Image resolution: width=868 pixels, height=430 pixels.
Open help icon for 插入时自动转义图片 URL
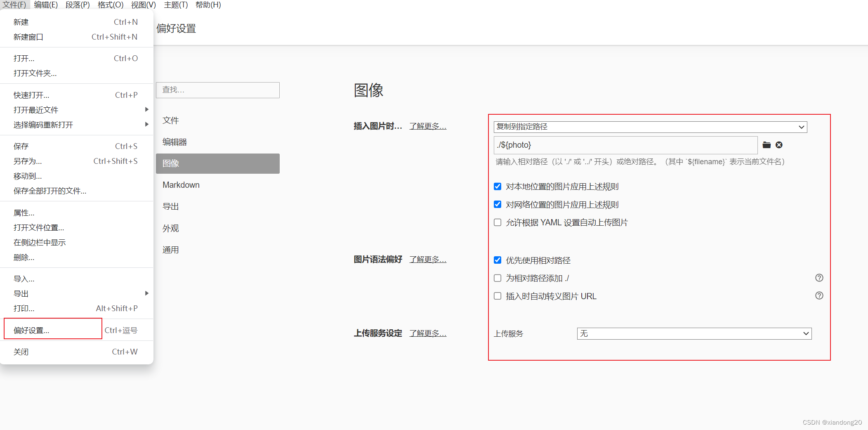819,296
